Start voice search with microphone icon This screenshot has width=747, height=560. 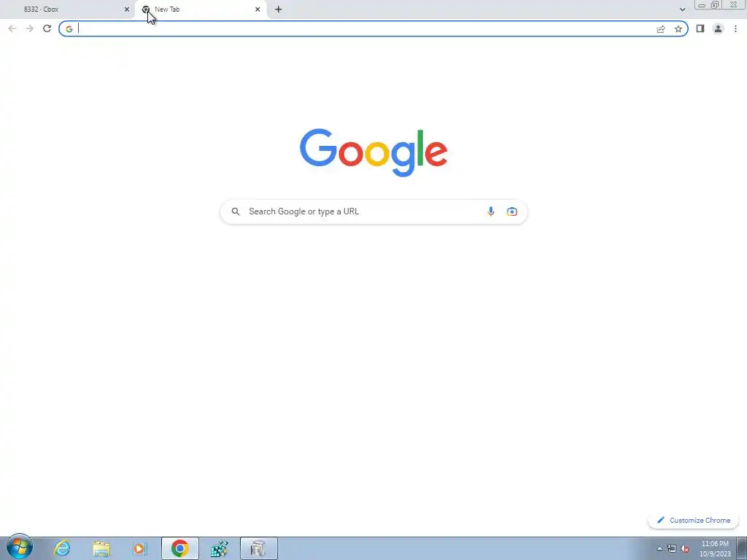[x=491, y=211]
